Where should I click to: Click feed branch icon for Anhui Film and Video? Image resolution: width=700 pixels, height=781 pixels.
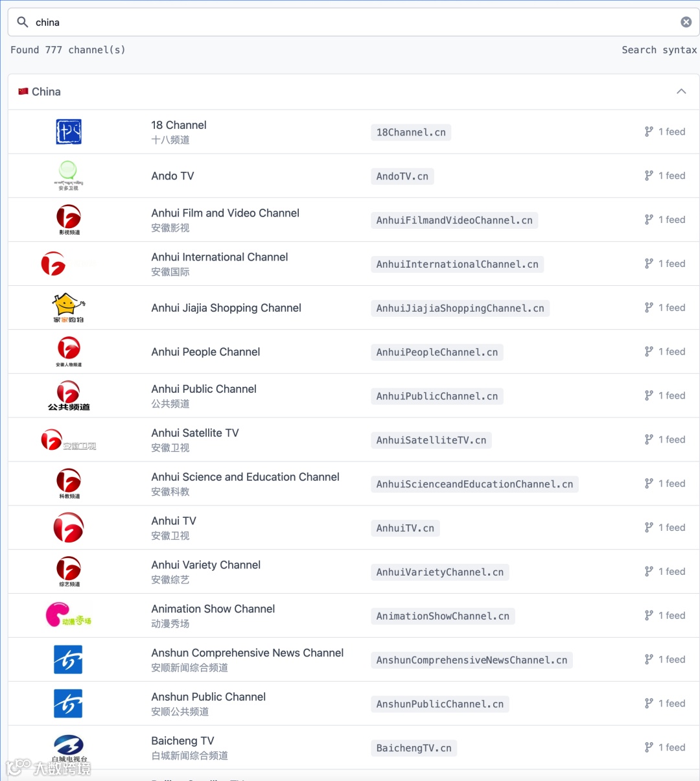[649, 220]
